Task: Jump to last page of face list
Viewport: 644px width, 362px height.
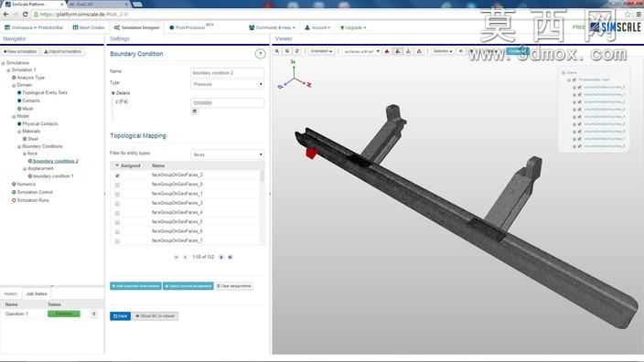Action: [230, 257]
